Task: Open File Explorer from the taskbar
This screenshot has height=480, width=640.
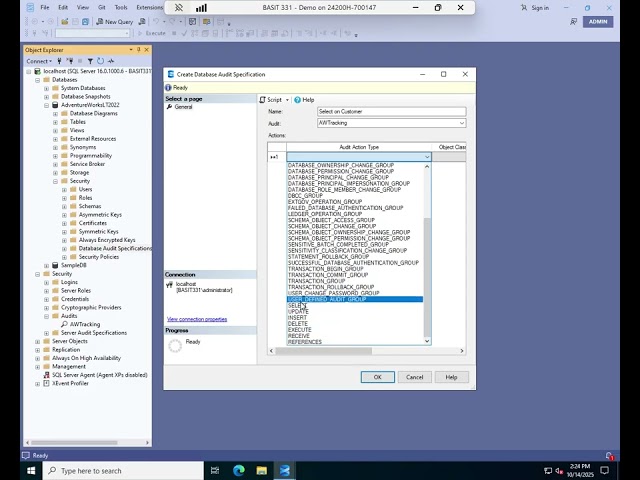Action: coord(262,471)
